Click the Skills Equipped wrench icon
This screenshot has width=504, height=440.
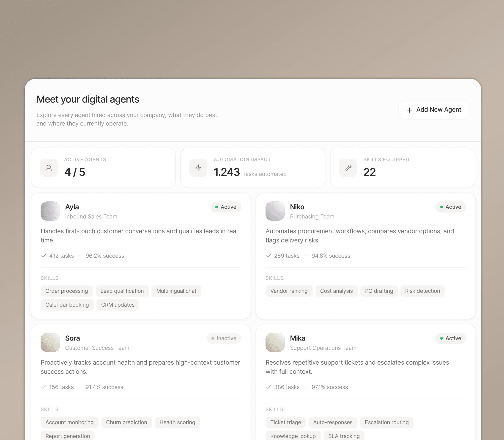[348, 168]
